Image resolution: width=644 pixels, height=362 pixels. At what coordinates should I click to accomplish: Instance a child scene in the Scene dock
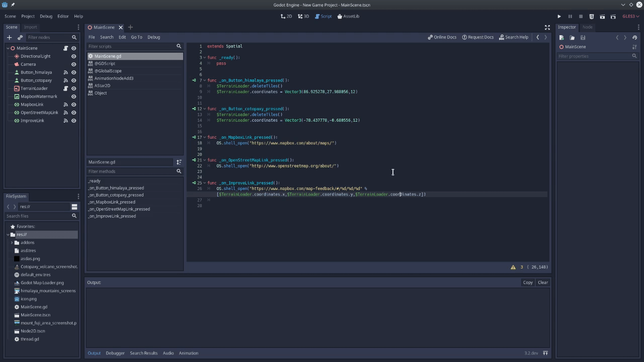coord(20,37)
